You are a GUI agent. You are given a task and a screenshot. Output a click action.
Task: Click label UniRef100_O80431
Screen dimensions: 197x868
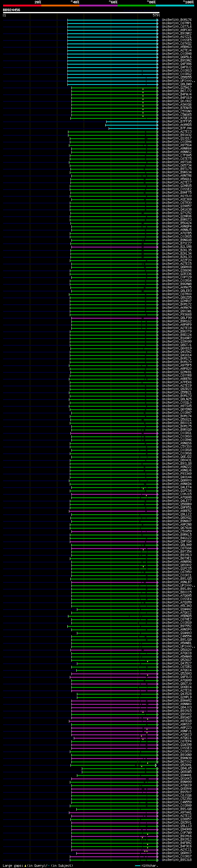(x=177, y=460)
